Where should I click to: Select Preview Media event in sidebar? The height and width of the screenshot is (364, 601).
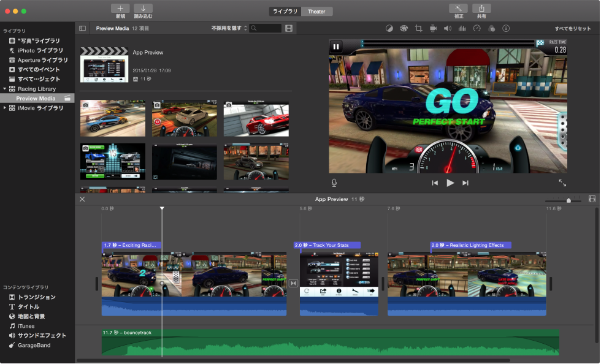point(37,99)
